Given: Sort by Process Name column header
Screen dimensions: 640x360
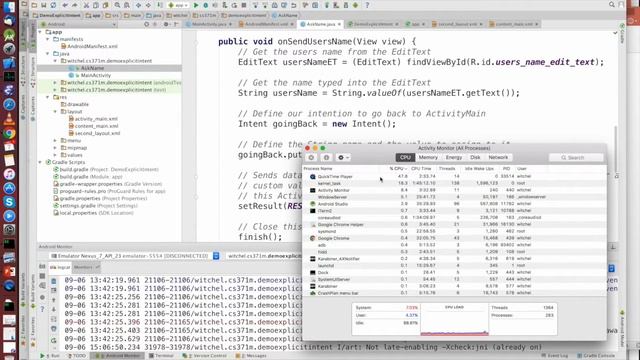Looking at the screenshot, I should click(318, 169).
